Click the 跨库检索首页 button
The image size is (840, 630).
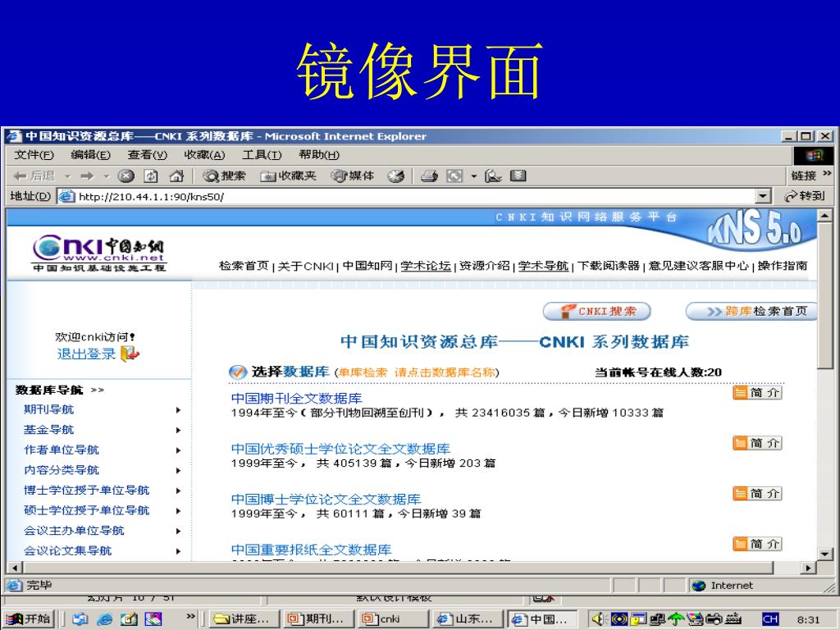click(x=752, y=311)
